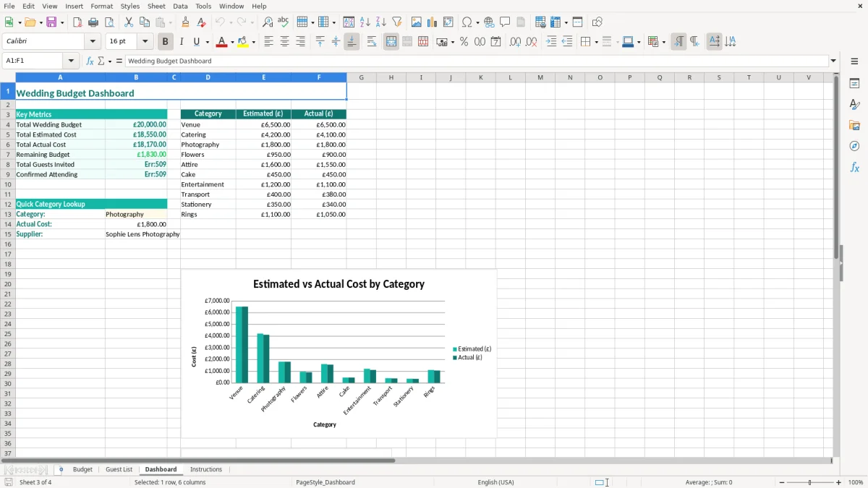Switch to the Guest List sheet tab
The image size is (868, 488).
tap(119, 469)
